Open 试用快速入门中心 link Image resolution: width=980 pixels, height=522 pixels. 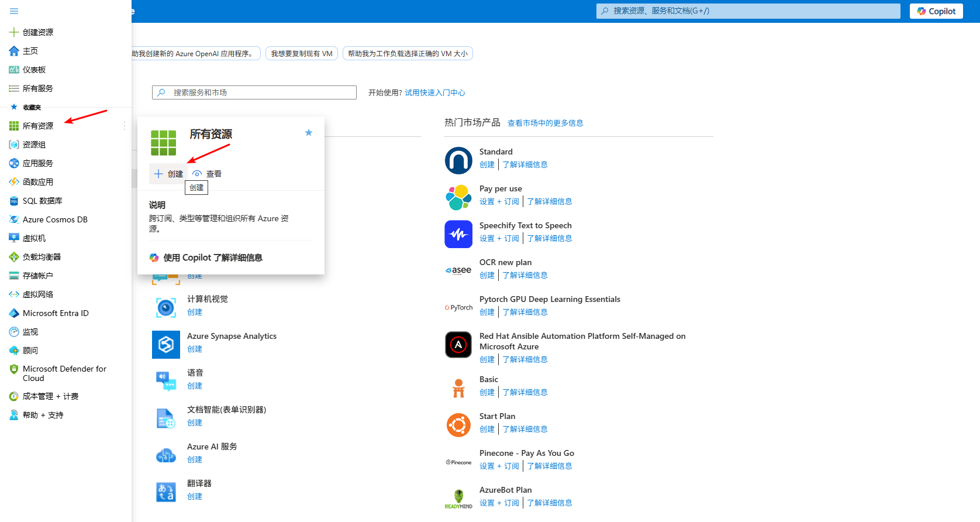click(x=435, y=92)
